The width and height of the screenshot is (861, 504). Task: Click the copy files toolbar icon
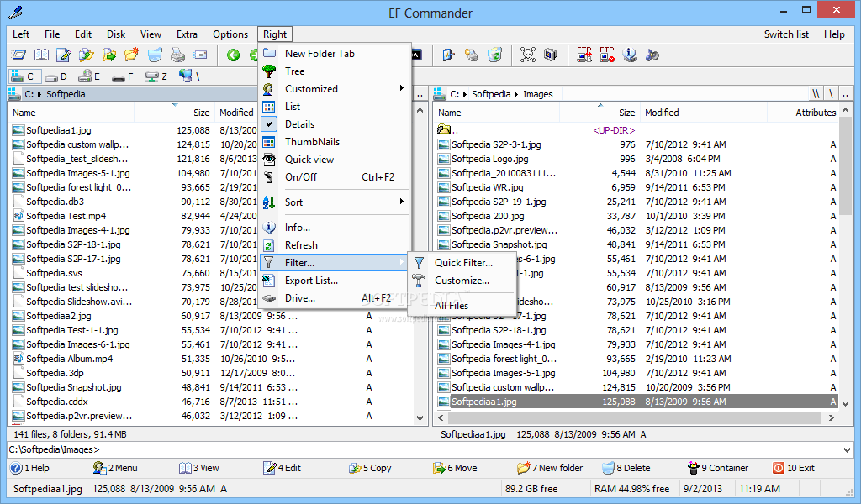point(87,55)
